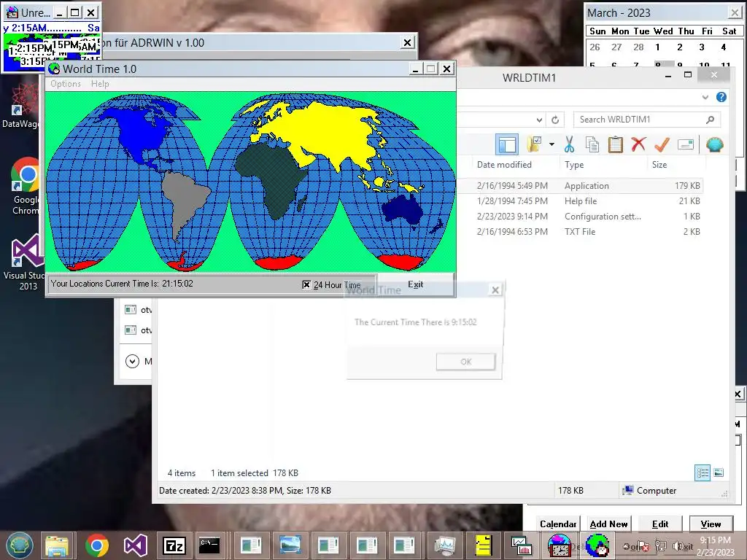The width and height of the screenshot is (747, 560).
Task: Select the TXT File row
Action: pyautogui.click(x=580, y=231)
